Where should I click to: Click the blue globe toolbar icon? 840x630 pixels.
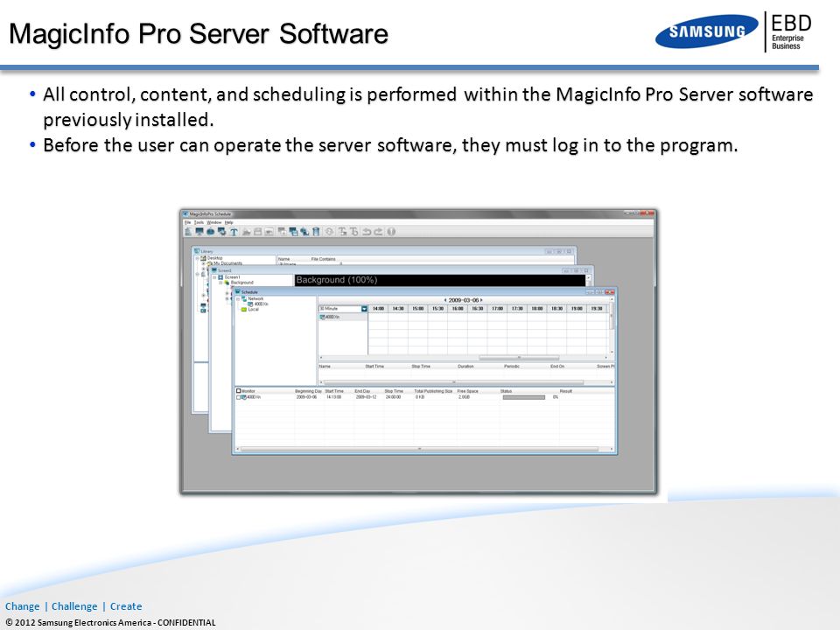tap(211, 231)
